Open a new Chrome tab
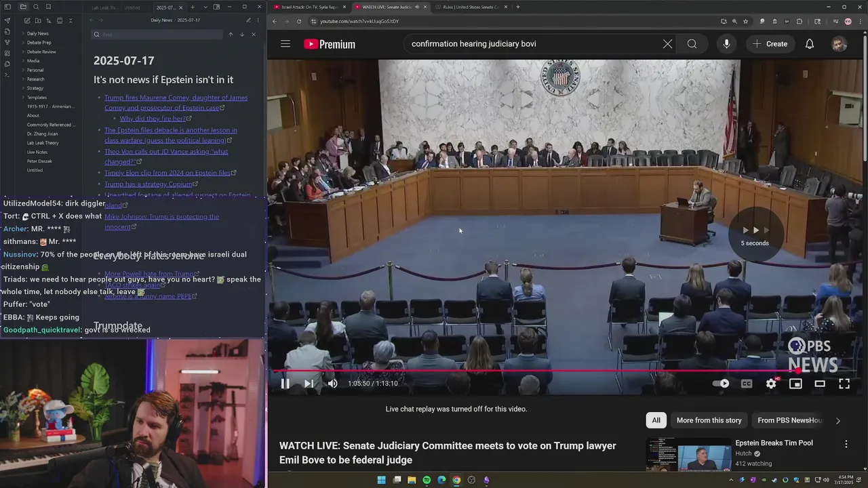Image resolution: width=868 pixels, height=488 pixels. pyautogui.click(x=518, y=7)
